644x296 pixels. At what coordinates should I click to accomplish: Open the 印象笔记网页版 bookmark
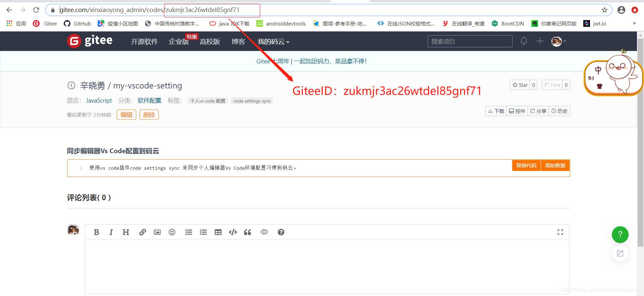(x=554, y=23)
